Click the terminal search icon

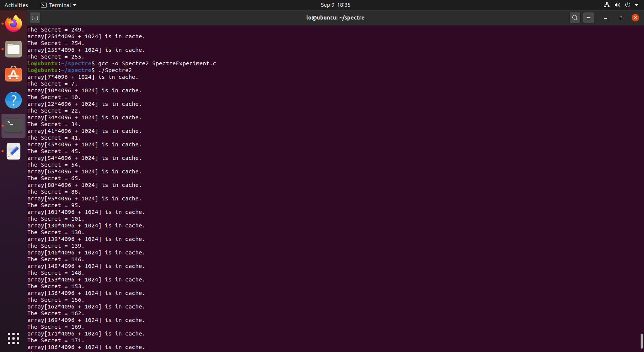click(575, 18)
